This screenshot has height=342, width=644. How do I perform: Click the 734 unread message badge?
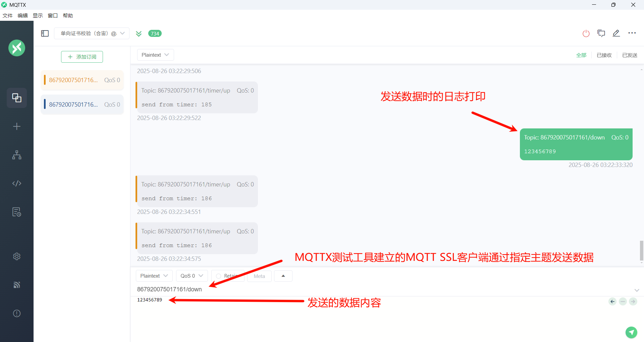[x=155, y=34]
